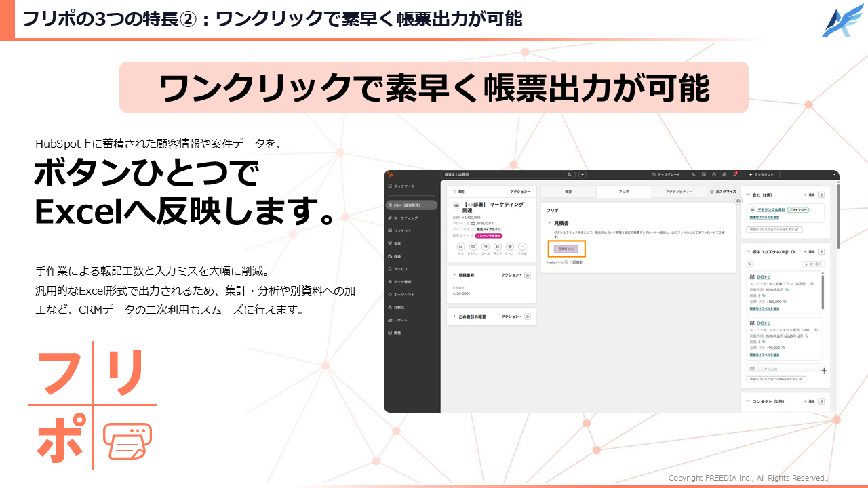Click the HubSpot search field
The width and height of the screenshot is (868, 488).
tap(507, 174)
